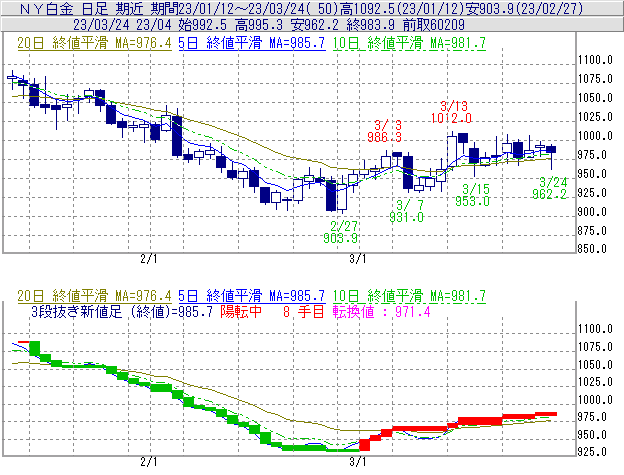Click the lower chart's 20日 終値平滑 MA=976.4 legend

point(94,296)
